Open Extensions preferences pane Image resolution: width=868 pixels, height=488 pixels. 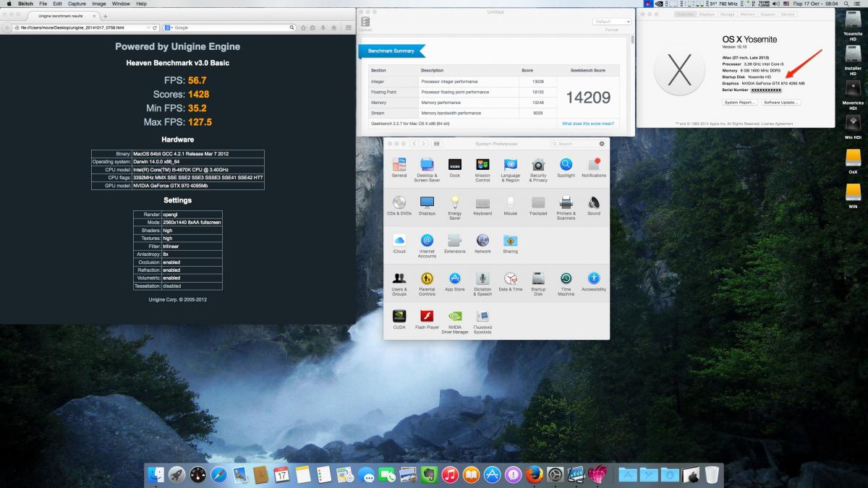[x=455, y=243]
